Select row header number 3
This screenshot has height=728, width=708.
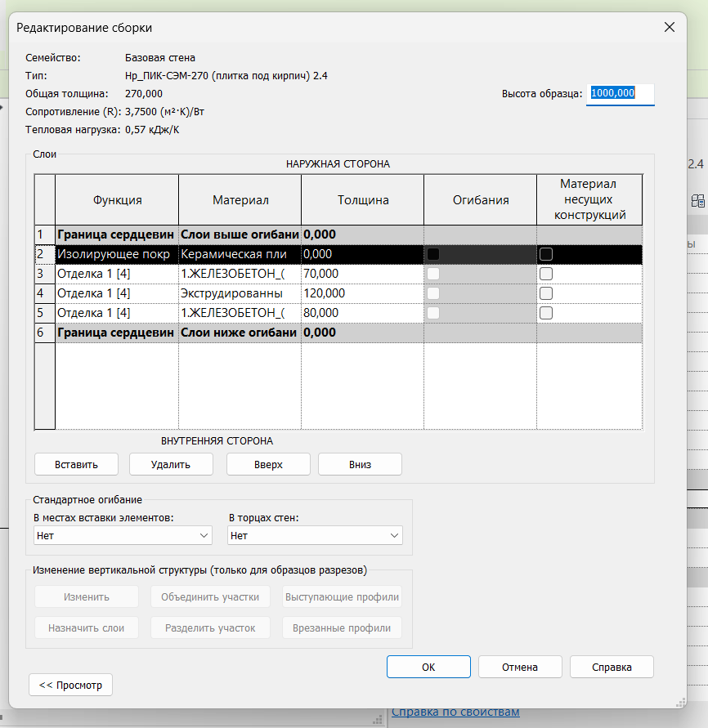point(45,274)
